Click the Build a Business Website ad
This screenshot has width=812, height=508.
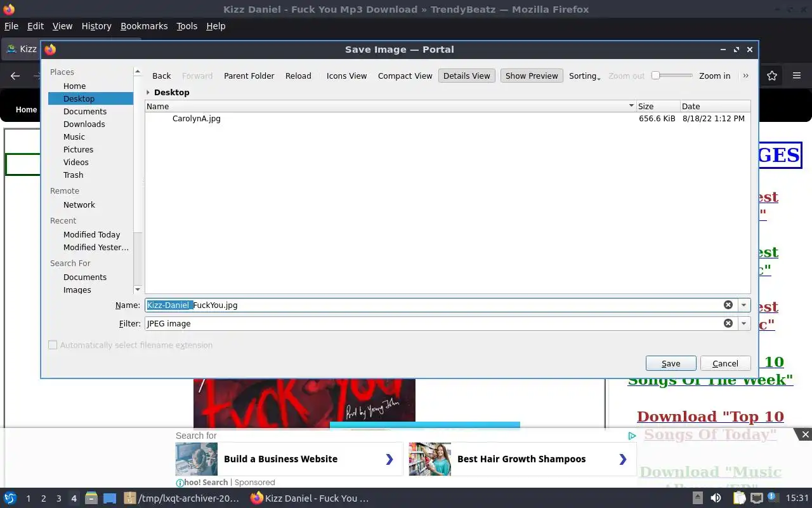(x=289, y=459)
